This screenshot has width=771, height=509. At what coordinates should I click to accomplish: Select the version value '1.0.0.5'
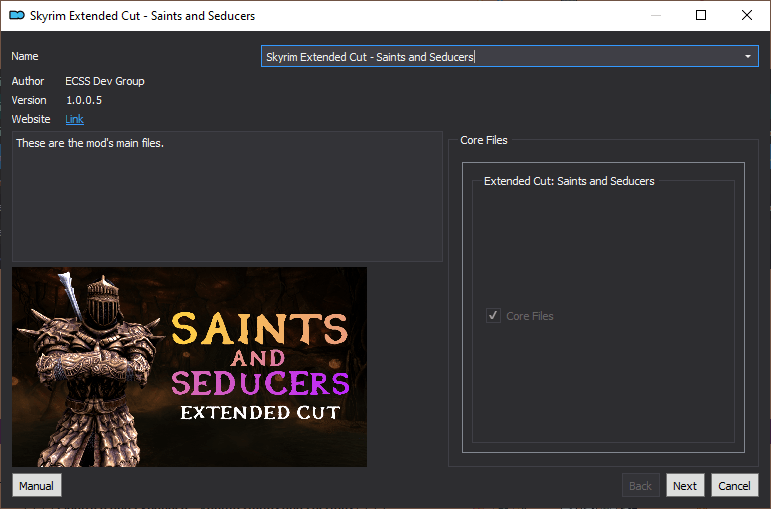tap(84, 100)
